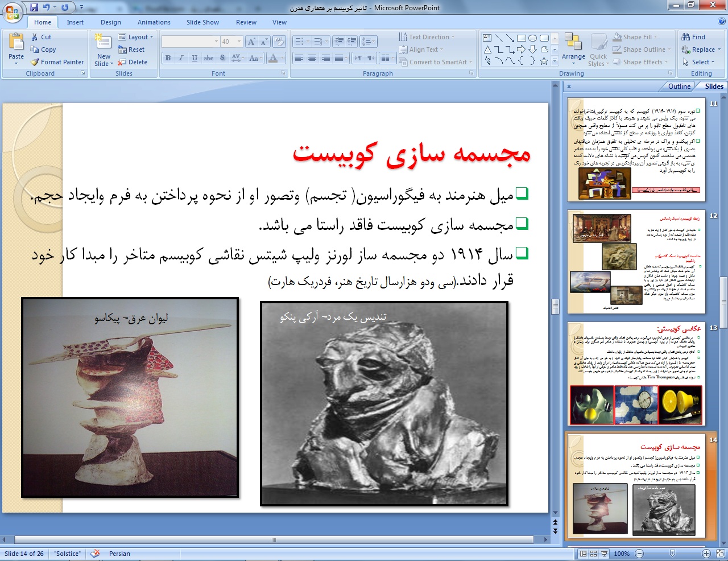Switch to the Animations ribbon tab
This screenshot has height=561, width=728.
click(154, 22)
